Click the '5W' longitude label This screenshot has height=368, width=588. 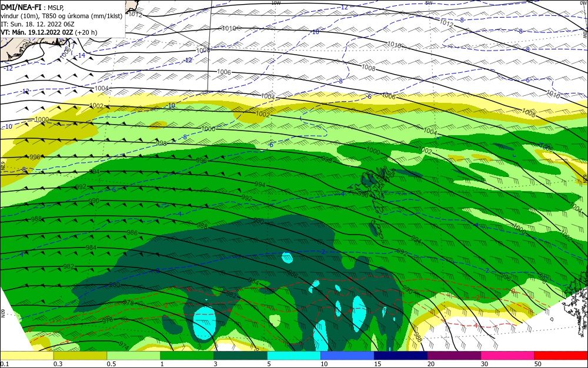click(429, 2)
